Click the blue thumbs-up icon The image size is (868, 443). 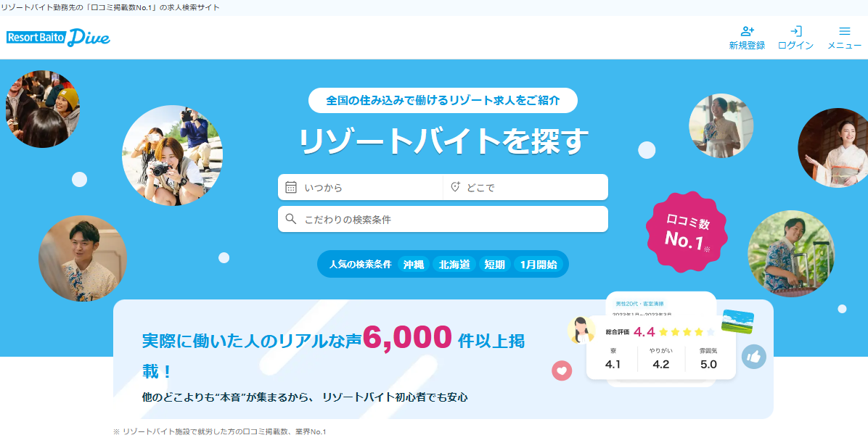(x=753, y=357)
